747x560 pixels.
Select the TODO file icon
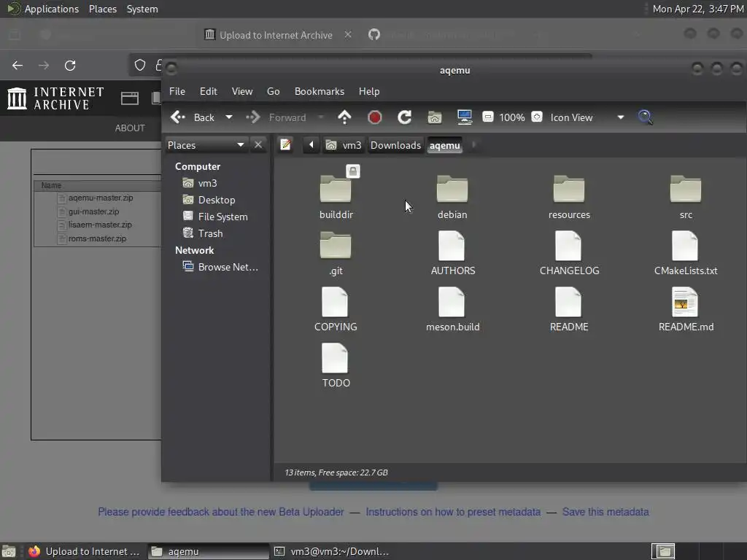pyautogui.click(x=336, y=358)
